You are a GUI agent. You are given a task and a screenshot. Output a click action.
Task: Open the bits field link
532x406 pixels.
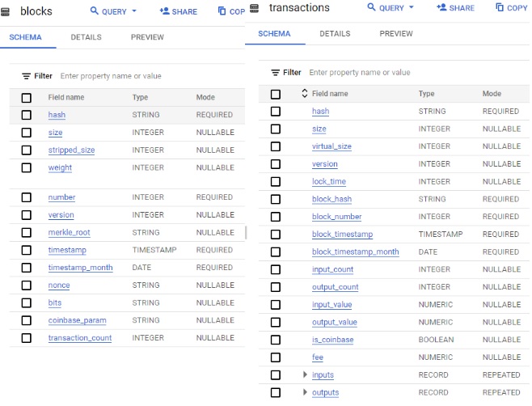coord(55,302)
